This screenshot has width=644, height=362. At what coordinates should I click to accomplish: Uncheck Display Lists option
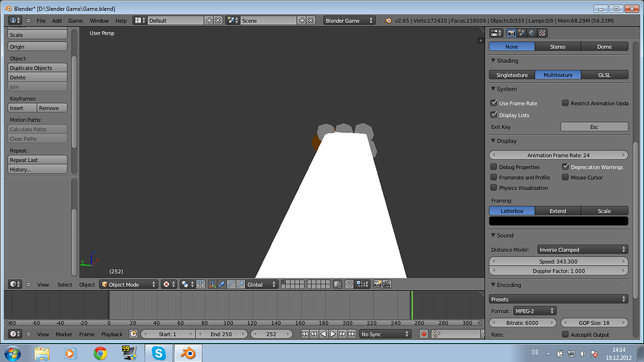click(x=494, y=115)
